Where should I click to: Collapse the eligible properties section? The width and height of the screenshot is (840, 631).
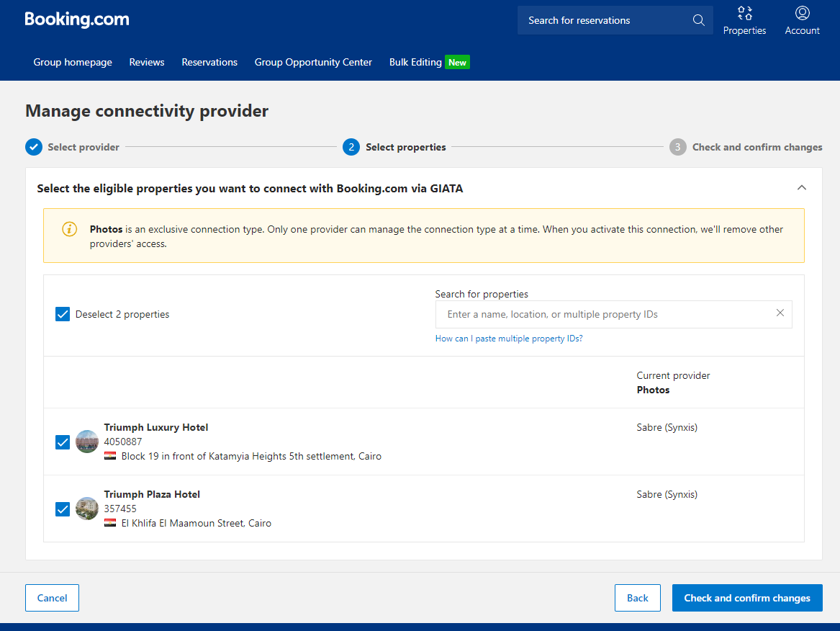(802, 187)
